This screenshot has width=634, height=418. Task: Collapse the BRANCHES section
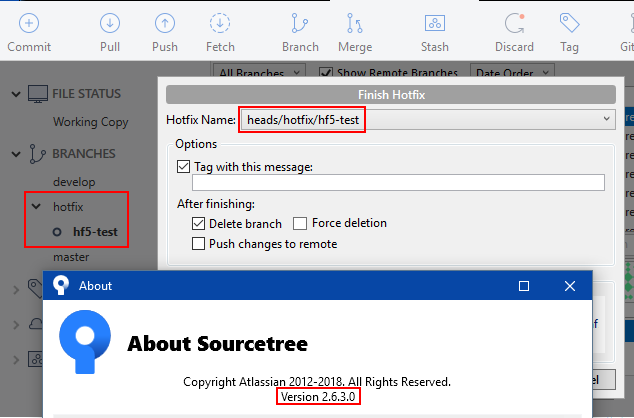coord(16,154)
